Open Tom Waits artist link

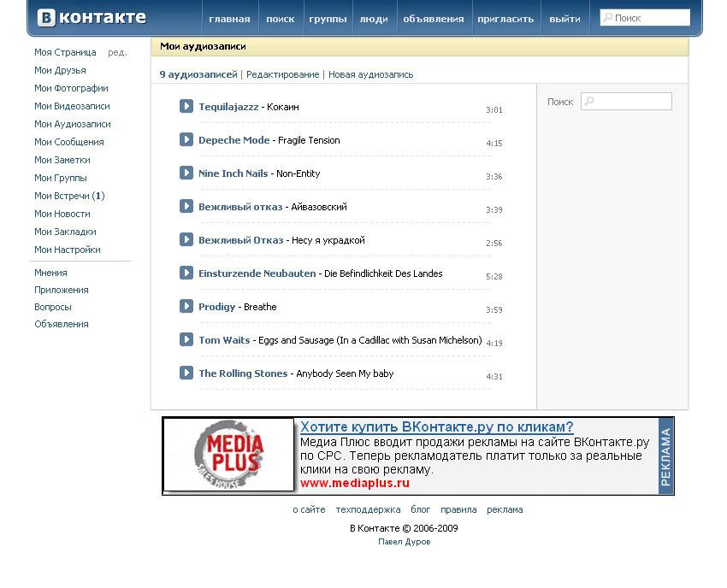pyautogui.click(x=224, y=340)
